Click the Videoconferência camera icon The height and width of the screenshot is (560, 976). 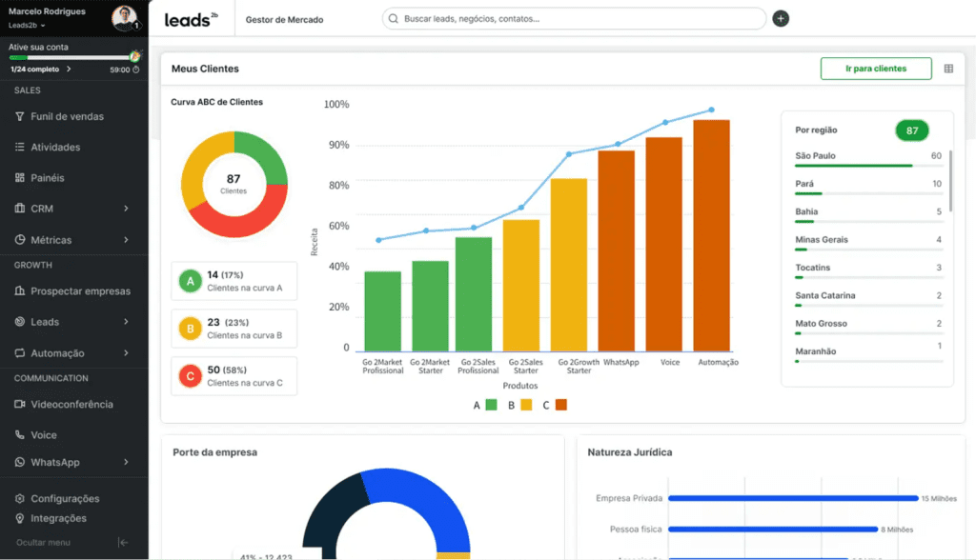(x=20, y=404)
